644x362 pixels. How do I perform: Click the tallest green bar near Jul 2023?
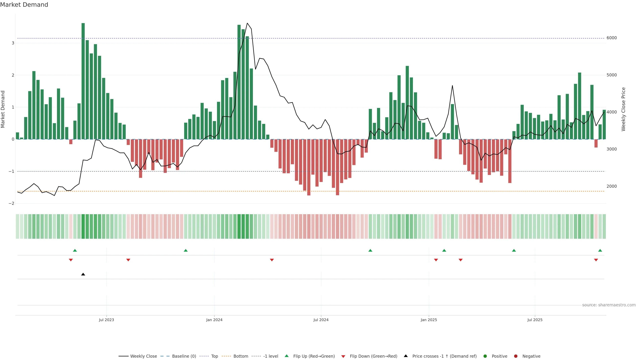[x=83, y=81]
